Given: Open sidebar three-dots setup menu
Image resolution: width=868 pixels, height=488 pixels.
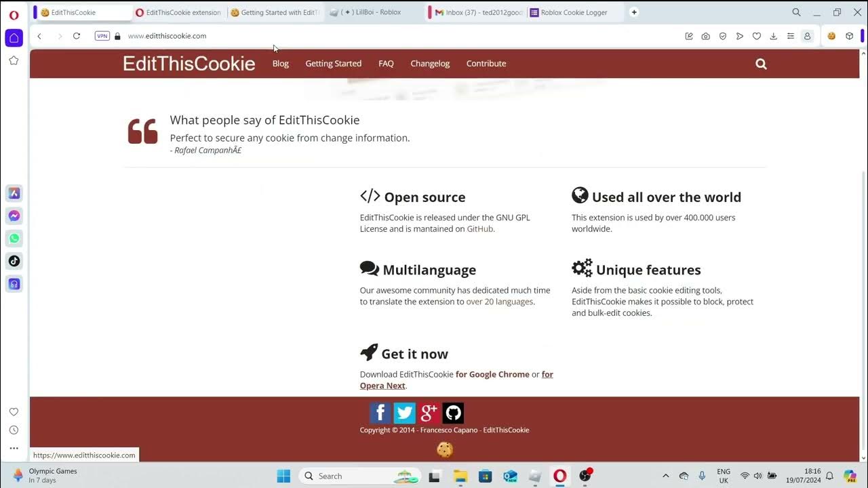Looking at the screenshot, I should (14, 448).
